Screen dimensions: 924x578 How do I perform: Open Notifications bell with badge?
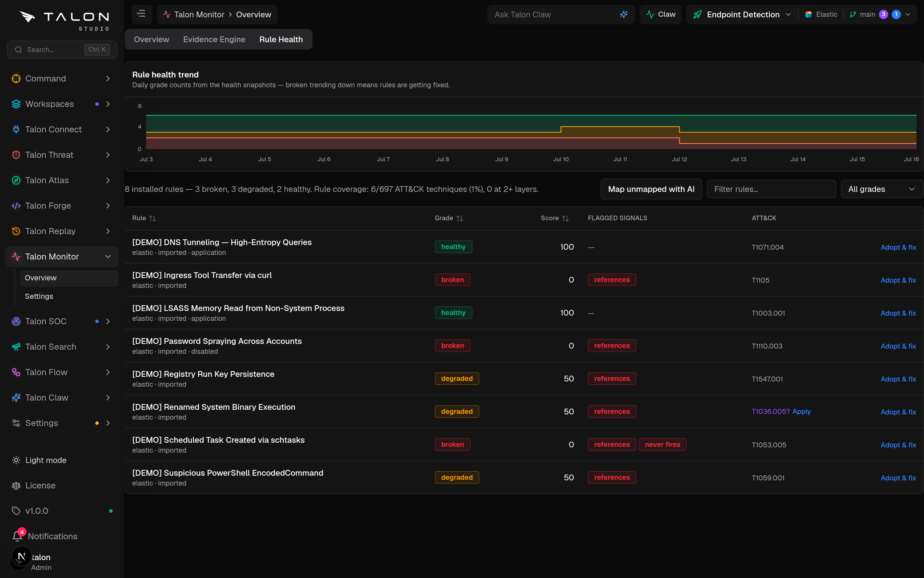click(18, 536)
